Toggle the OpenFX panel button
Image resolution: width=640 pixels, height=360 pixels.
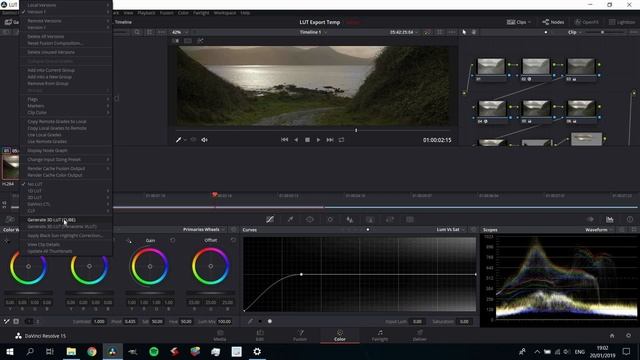(x=587, y=22)
